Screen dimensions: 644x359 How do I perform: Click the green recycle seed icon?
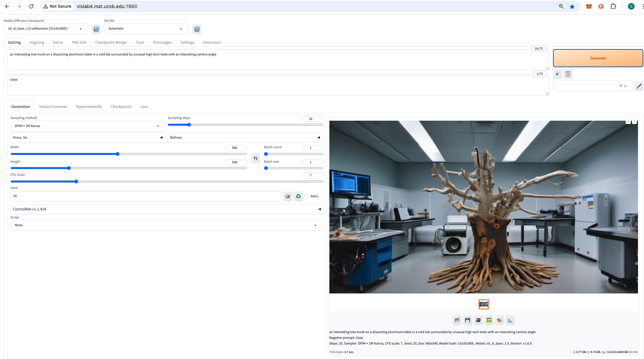298,196
